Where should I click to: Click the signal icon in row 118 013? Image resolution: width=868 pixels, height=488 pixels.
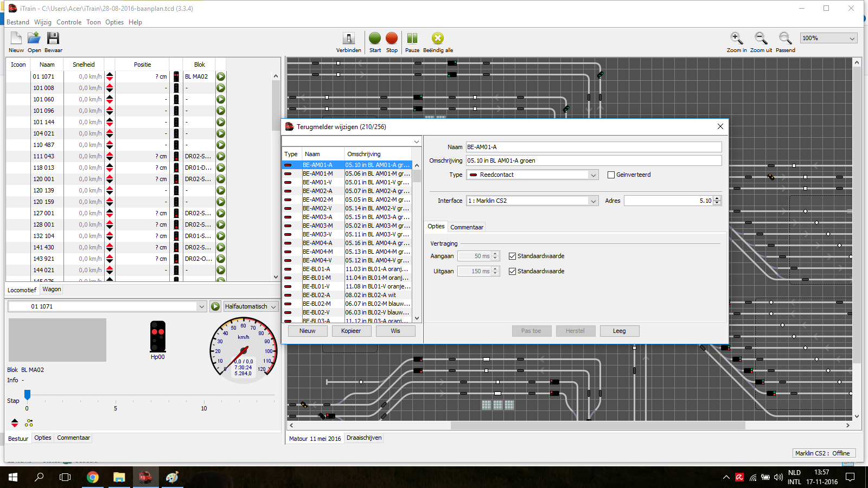[x=176, y=168]
